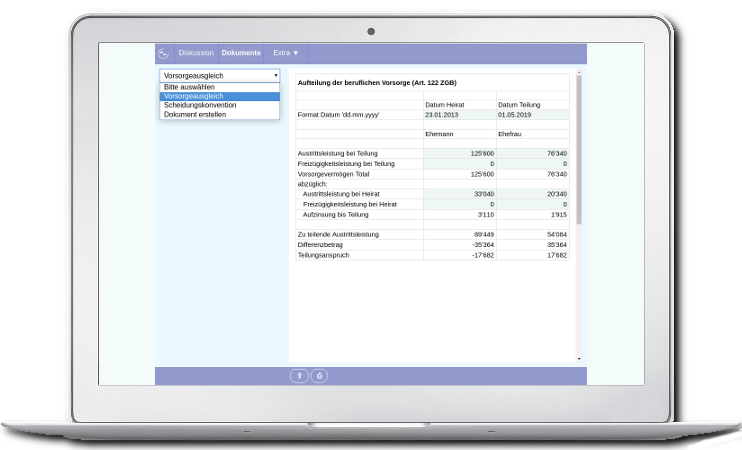The width and height of the screenshot is (742, 450).
Task: Click the Vorsorgeausgleich document select box
Action: 219,75
